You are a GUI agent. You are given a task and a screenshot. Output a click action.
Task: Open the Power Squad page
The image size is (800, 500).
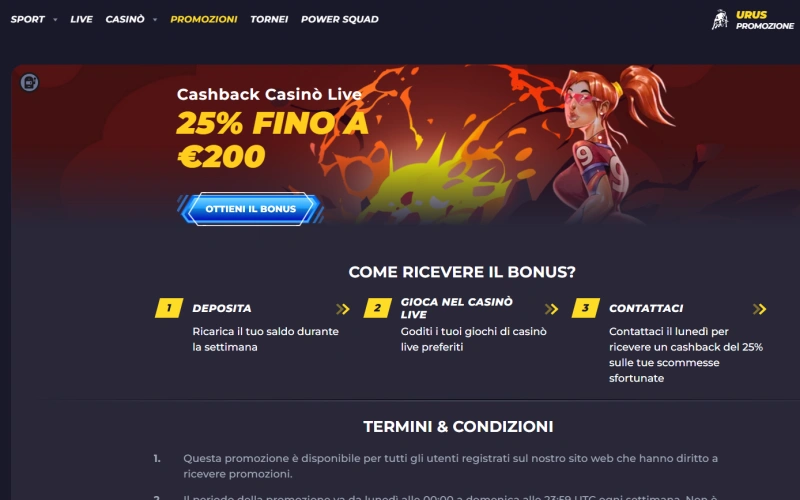click(x=340, y=19)
